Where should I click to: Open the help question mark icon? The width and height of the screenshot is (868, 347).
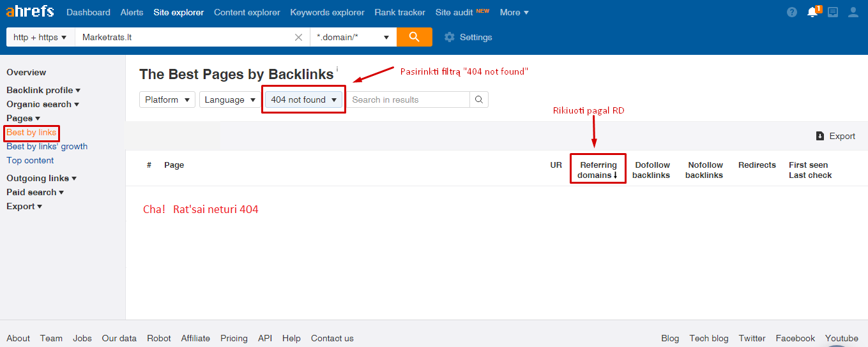792,12
